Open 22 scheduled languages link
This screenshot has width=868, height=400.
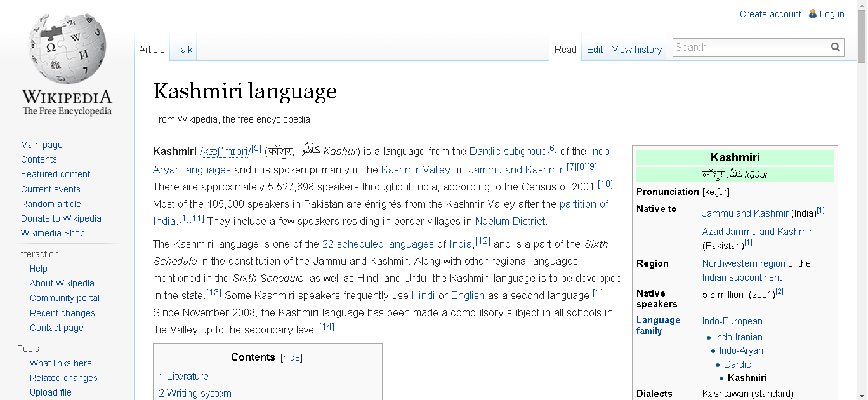(x=378, y=244)
